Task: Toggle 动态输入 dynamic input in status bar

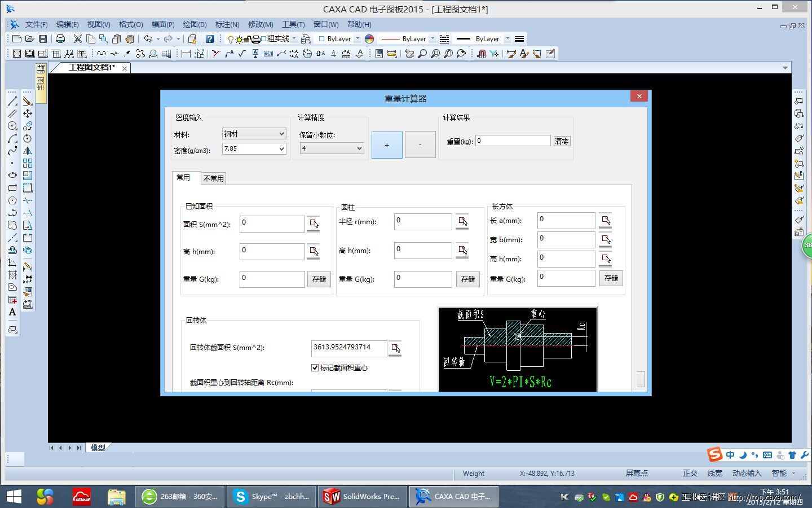Action: click(x=747, y=473)
